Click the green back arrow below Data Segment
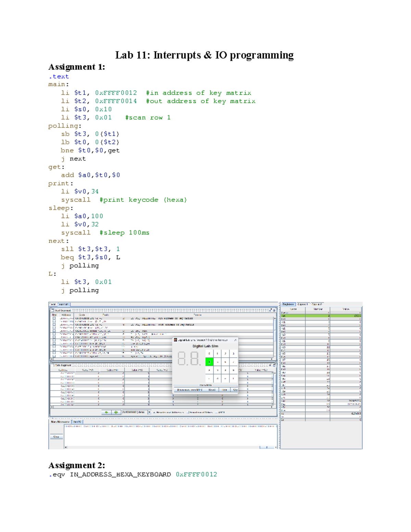Image resolution: width=411 pixels, height=532 pixels. [106, 412]
